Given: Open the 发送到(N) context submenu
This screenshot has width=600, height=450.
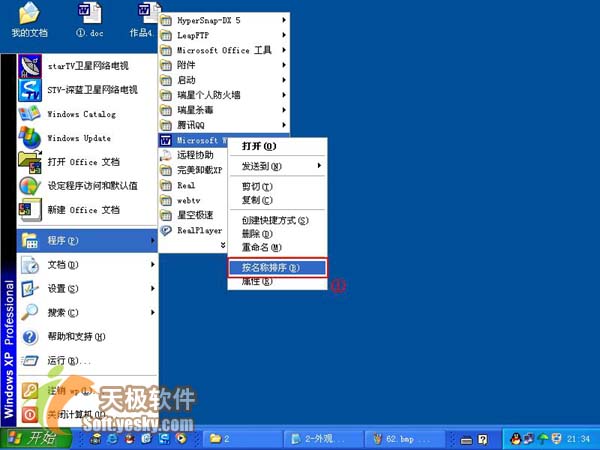Looking at the screenshot, I should (x=277, y=166).
